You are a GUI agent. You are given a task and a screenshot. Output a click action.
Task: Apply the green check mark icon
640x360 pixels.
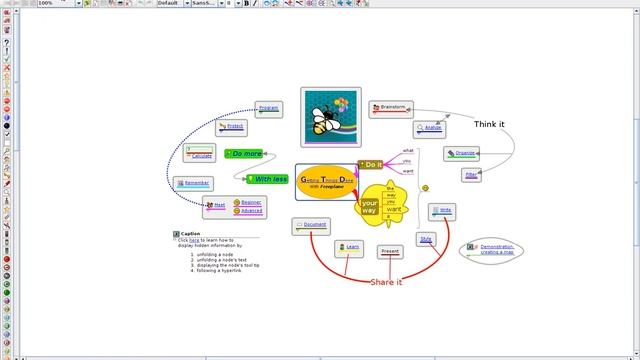[x=7, y=60]
